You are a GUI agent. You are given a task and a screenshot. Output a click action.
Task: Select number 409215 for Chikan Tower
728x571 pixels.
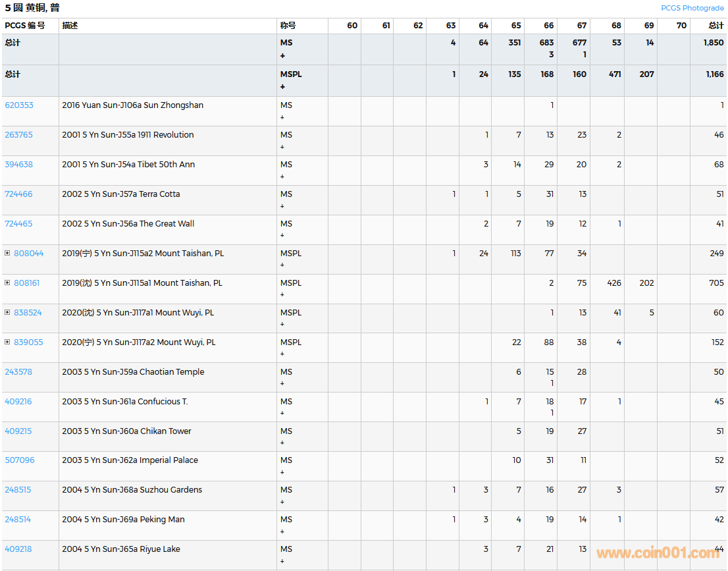pos(18,431)
